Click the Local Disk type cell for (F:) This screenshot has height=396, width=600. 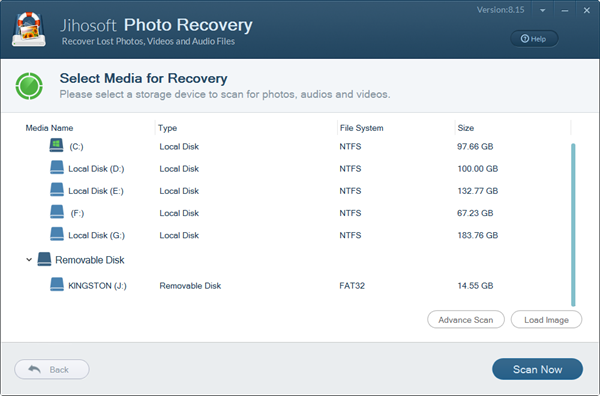179,213
